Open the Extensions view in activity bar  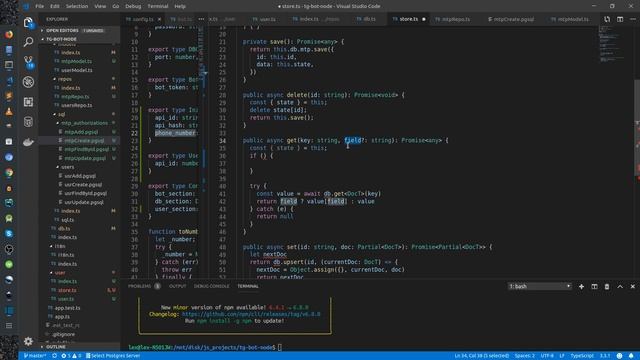coord(28,102)
